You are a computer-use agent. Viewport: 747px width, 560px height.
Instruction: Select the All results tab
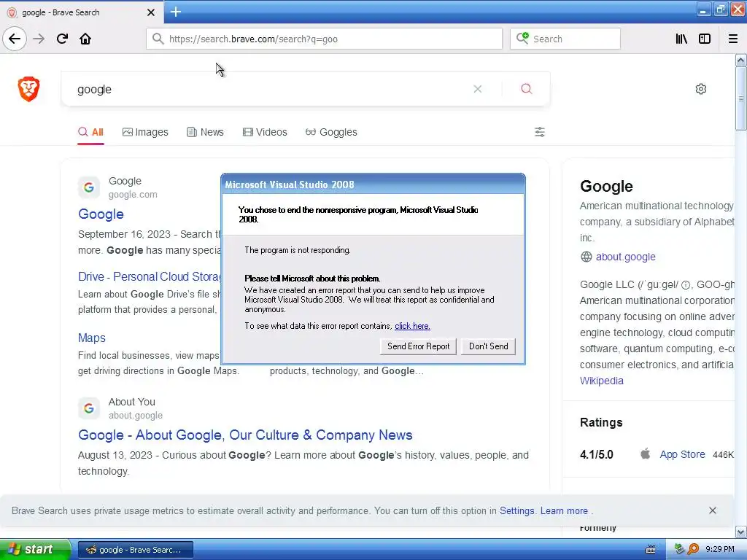click(x=90, y=132)
